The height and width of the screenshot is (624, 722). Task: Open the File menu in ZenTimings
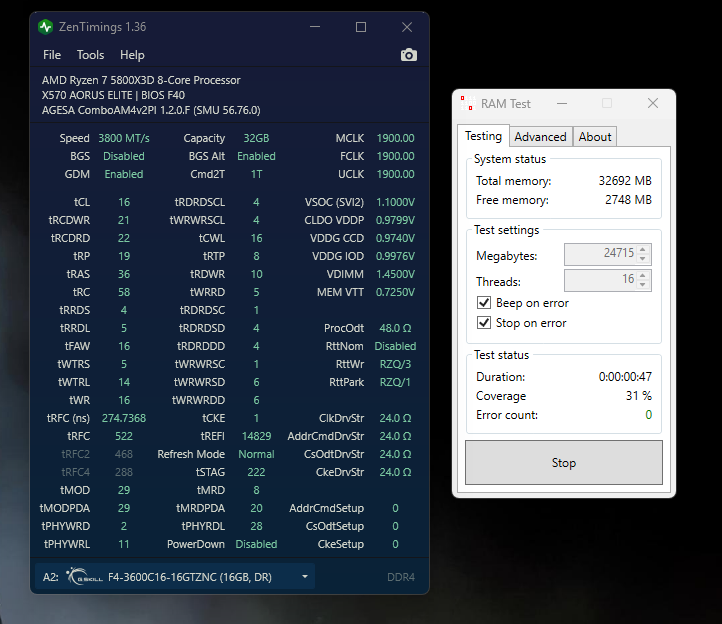click(x=52, y=55)
